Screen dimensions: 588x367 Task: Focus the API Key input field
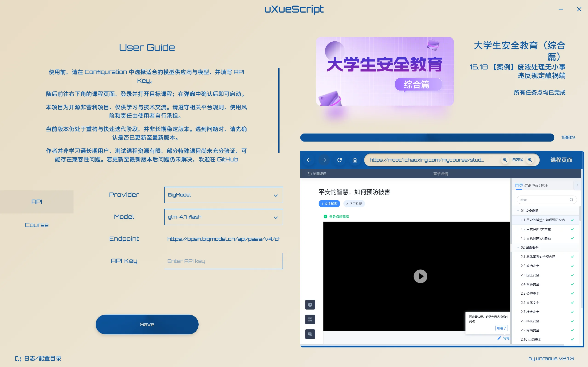click(223, 261)
